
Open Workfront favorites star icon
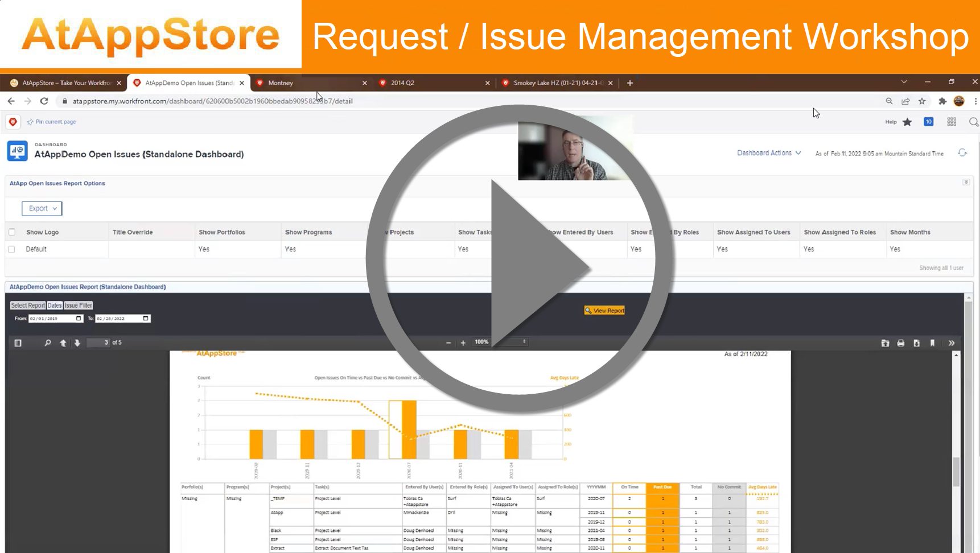907,122
